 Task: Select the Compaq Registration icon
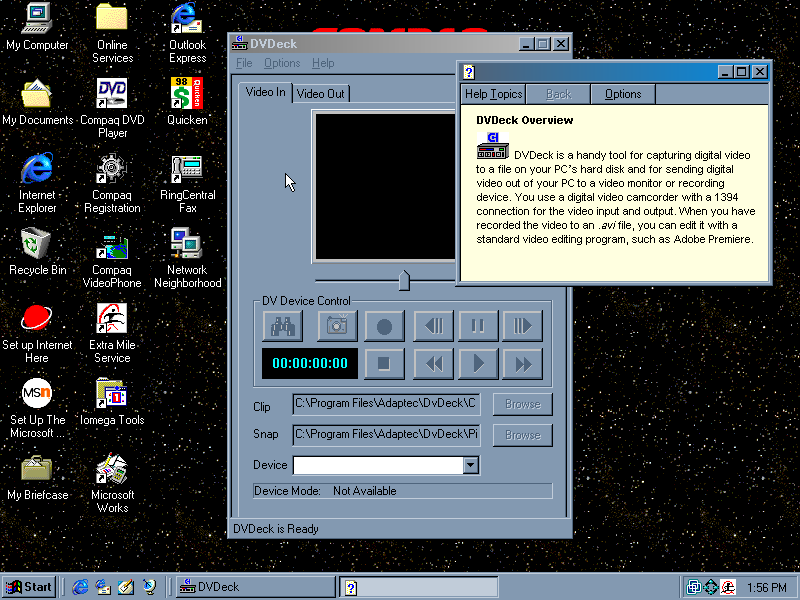pos(112,183)
